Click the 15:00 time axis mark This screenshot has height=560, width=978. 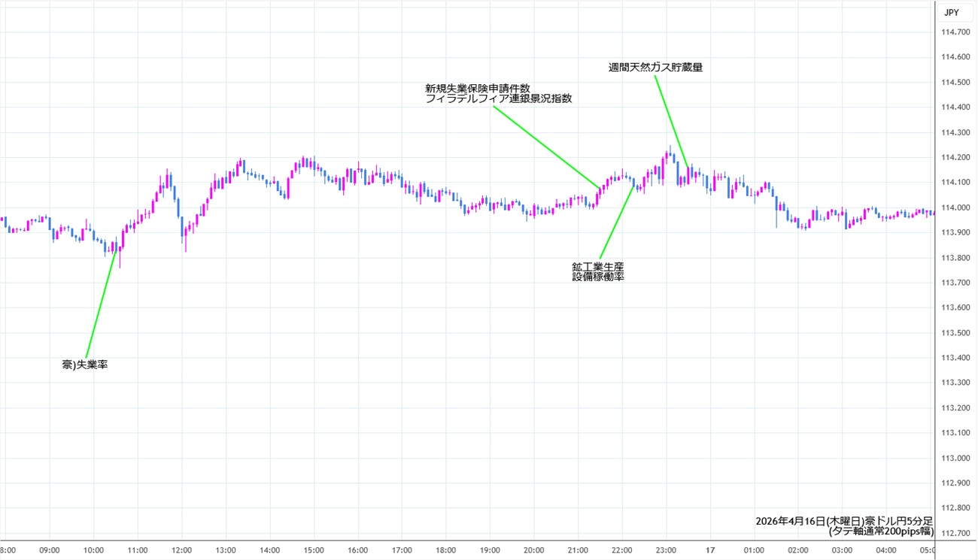pos(314,550)
